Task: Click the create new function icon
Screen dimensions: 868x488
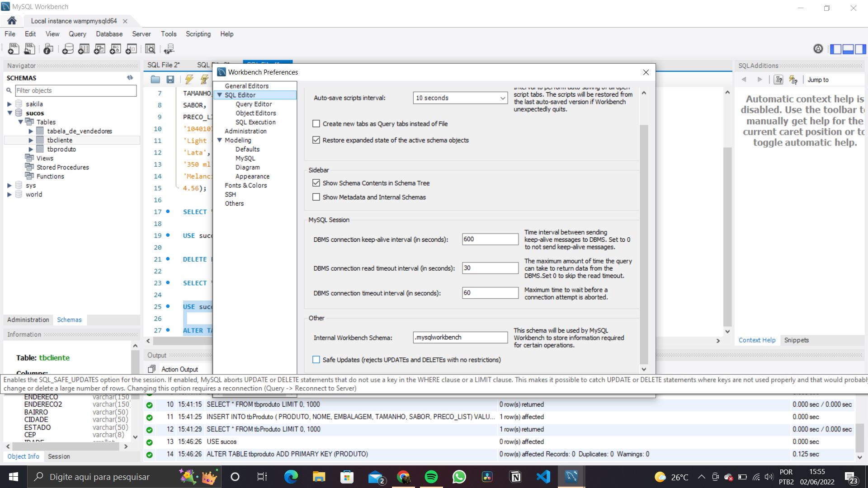Action: 131,49
